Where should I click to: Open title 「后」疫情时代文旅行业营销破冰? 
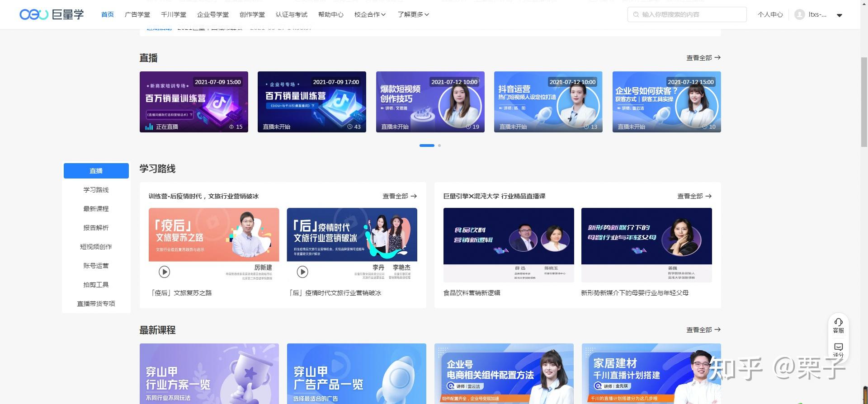click(x=334, y=293)
